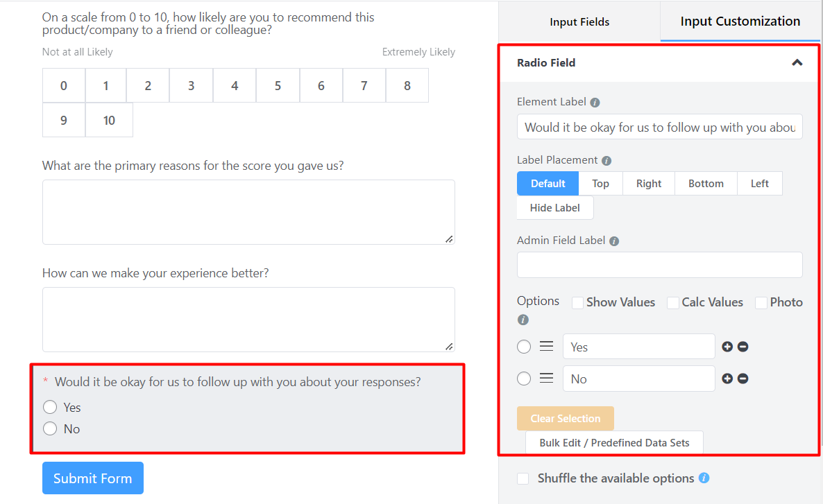This screenshot has width=823, height=504.
Task: Click inside the Admin Field Label input
Action: click(x=659, y=265)
